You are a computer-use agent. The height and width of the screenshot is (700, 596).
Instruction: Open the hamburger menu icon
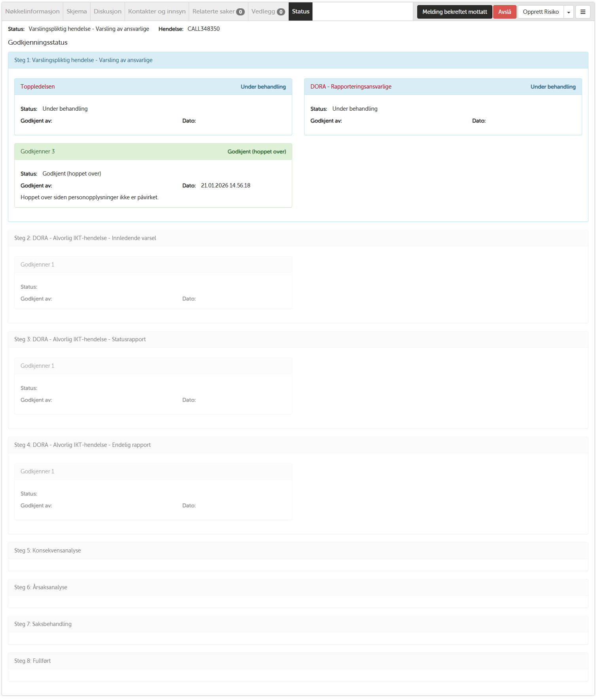coord(583,12)
